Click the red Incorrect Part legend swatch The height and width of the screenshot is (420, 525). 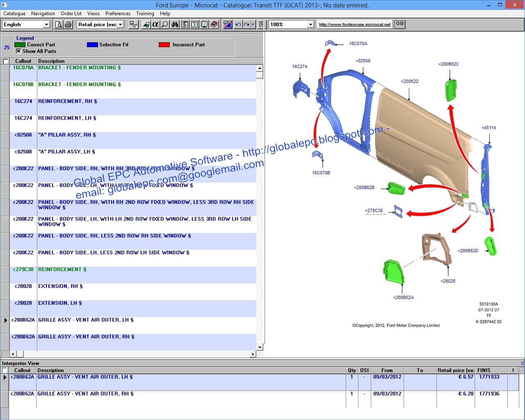click(164, 45)
